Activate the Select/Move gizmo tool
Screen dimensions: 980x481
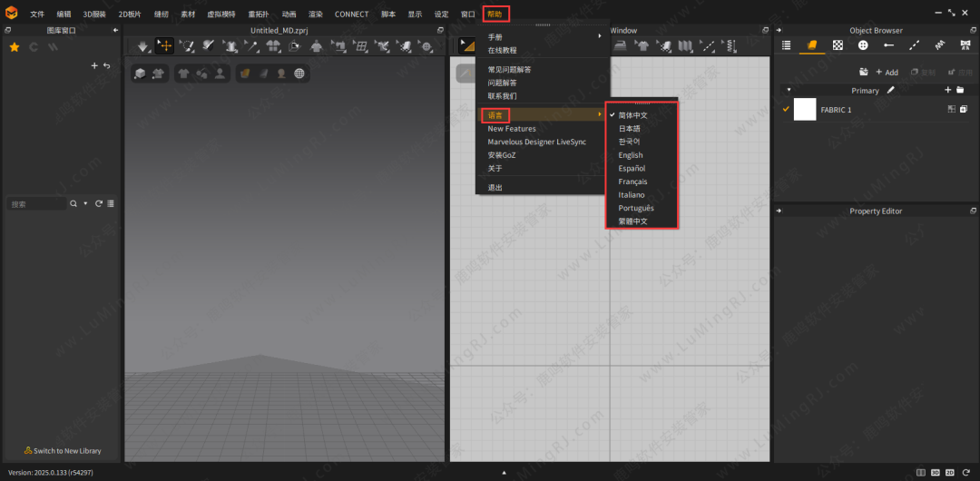pyautogui.click(x=164, y=45)
